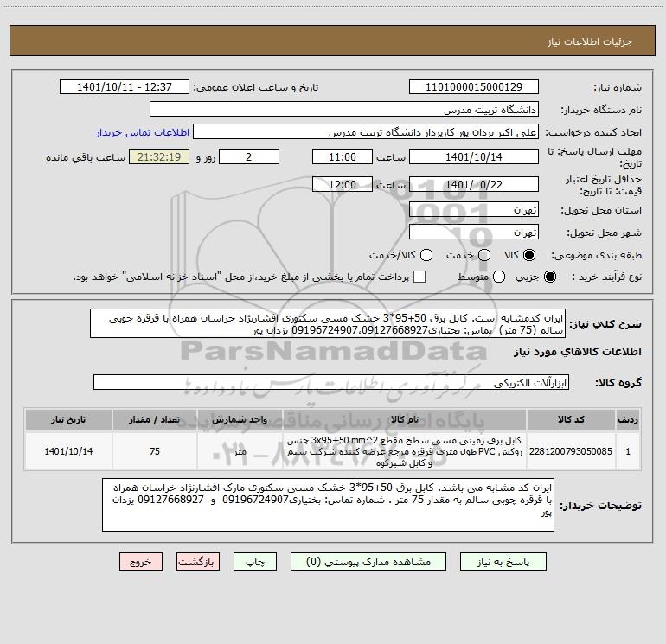Screen dimensions: 666x644
Task: Click quantity cell showing 75
Action: (x=155, y=451)
